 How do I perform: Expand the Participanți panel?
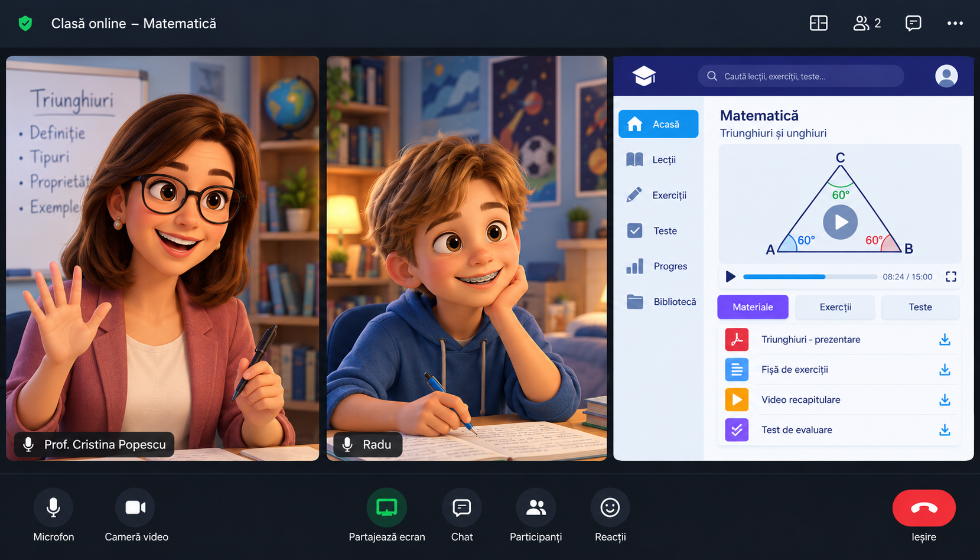(536, 507)
